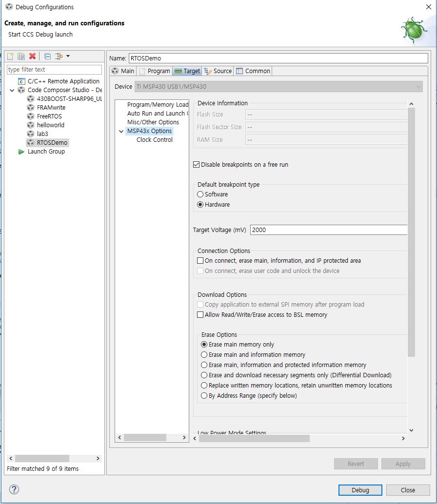The height and width of the screenshot is (504, 437).
Task: Open the filter dropdown arrow in toolbar
Action: tap(68, 56)
